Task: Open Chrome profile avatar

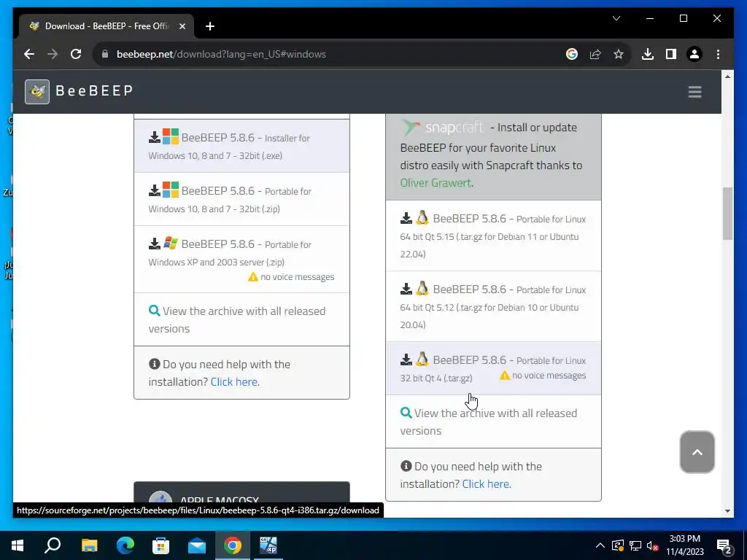Action: pyautogui.click(x=694, y=54)
